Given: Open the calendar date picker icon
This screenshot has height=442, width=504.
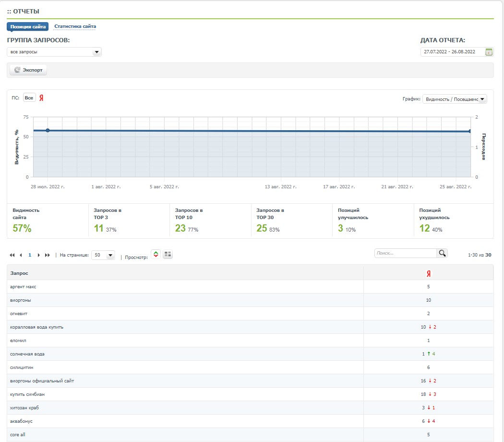Looking at the screenshot, I should pyautogui.click(x=489, y=52).
